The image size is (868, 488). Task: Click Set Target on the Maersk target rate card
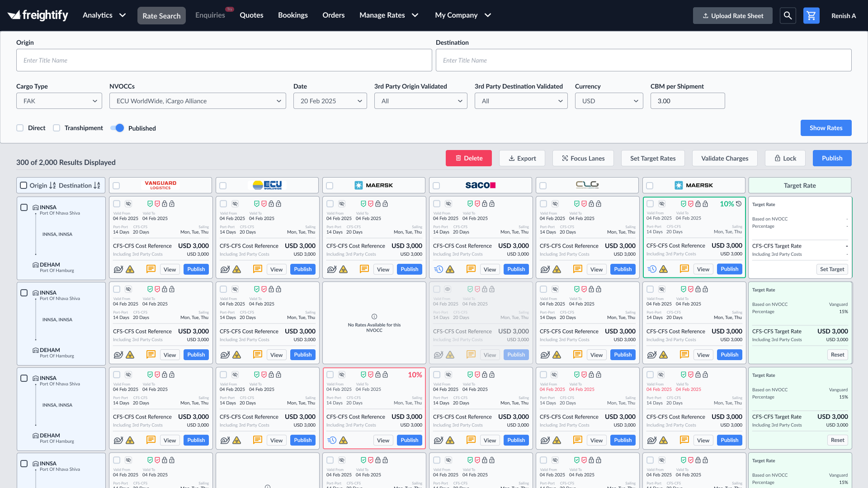[832, 269]
